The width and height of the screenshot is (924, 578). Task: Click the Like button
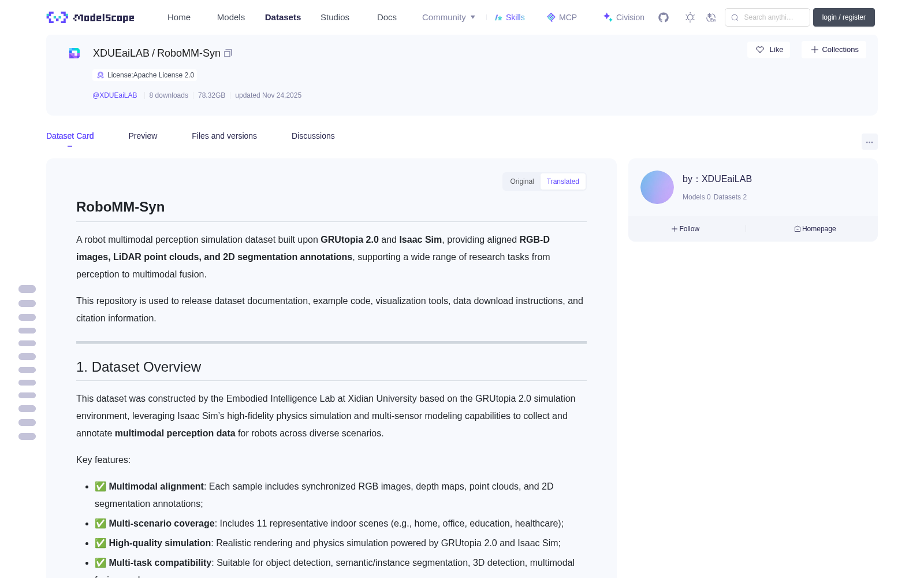click(x=769, y=50)
